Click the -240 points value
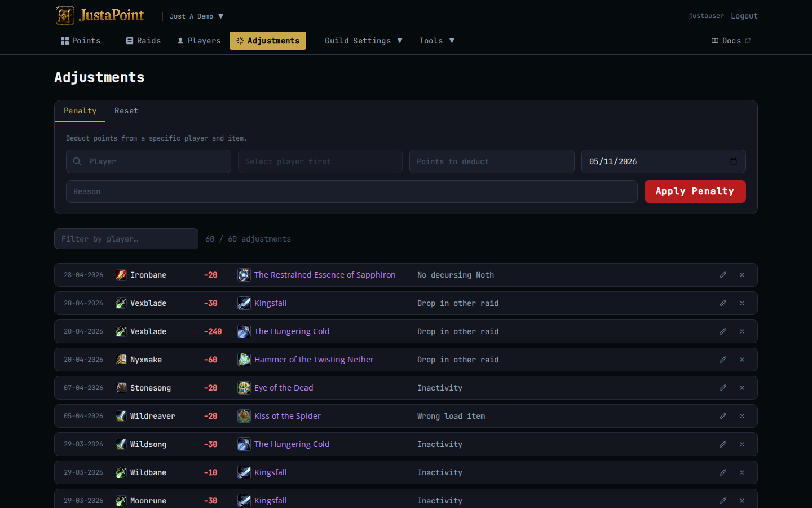Screen dimensions: 812x508 point(213,331)
